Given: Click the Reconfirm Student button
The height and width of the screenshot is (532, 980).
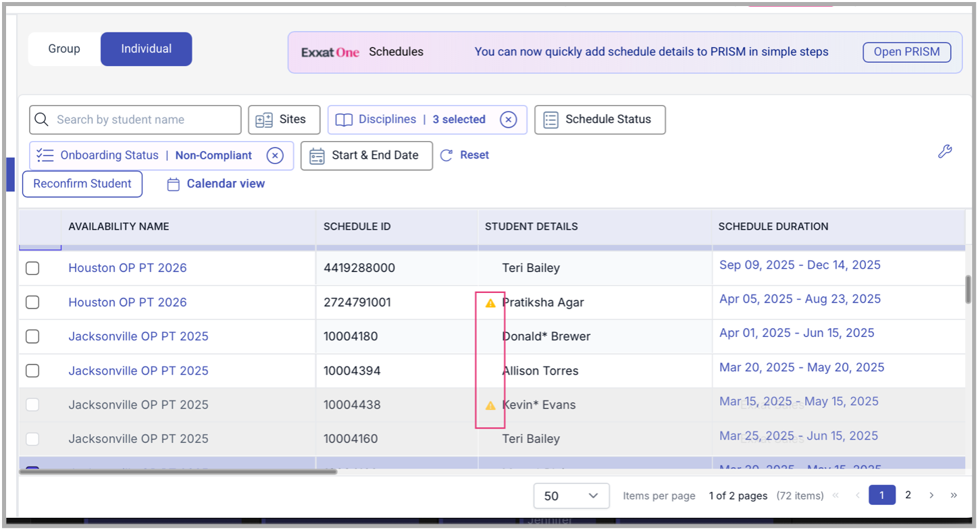Looking at the screenshot, I should click(x=82, y=184).
